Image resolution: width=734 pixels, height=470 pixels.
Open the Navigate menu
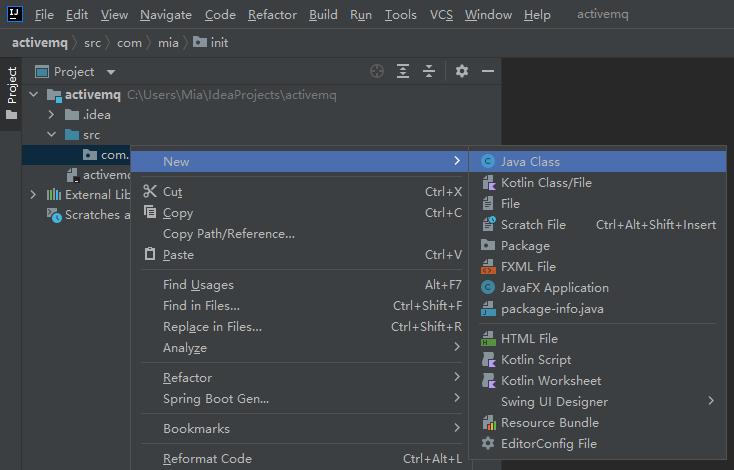tap(166, 15)
